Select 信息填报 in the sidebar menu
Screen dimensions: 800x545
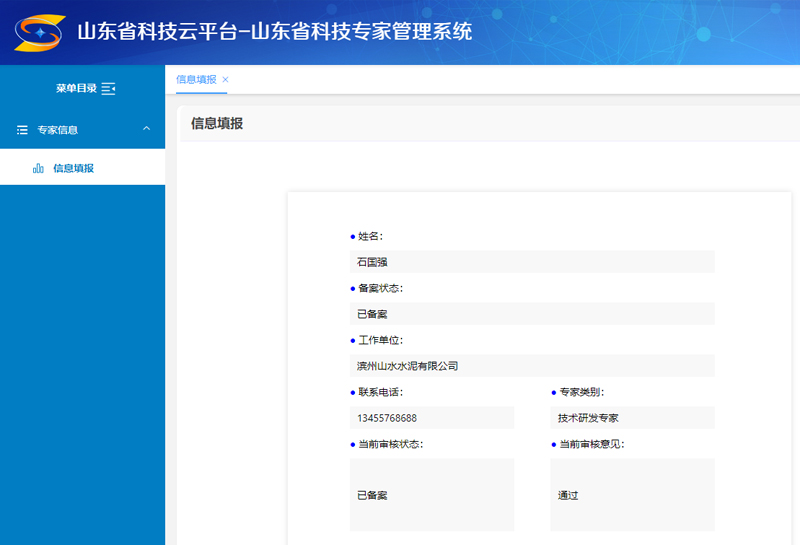73,169
